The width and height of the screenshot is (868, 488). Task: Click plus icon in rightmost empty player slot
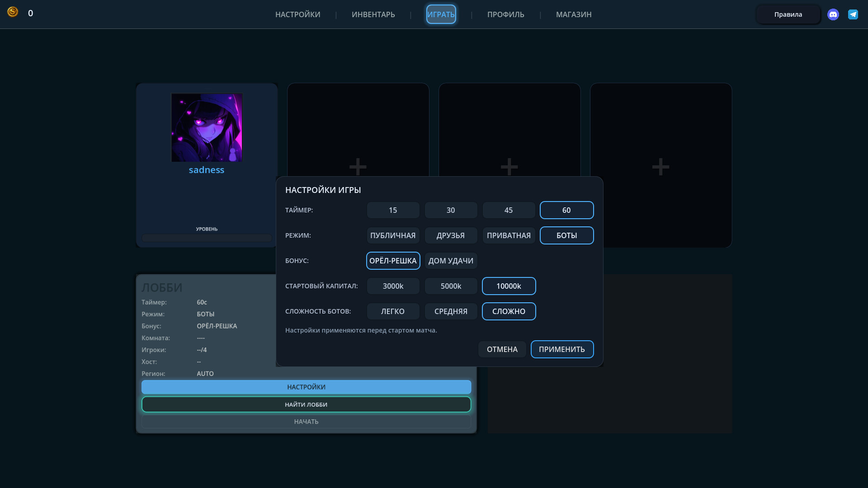pyautogui.click(x=660, y=167)
